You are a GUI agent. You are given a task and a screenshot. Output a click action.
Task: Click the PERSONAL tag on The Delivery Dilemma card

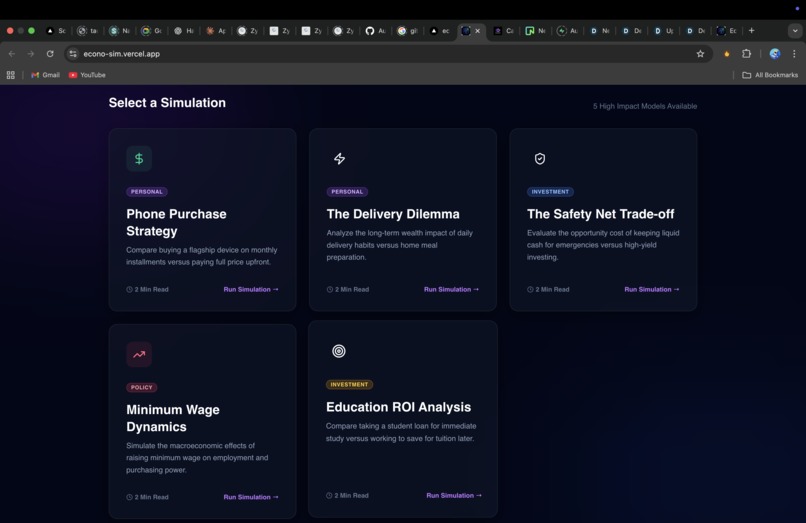click(x=347, y=192)
